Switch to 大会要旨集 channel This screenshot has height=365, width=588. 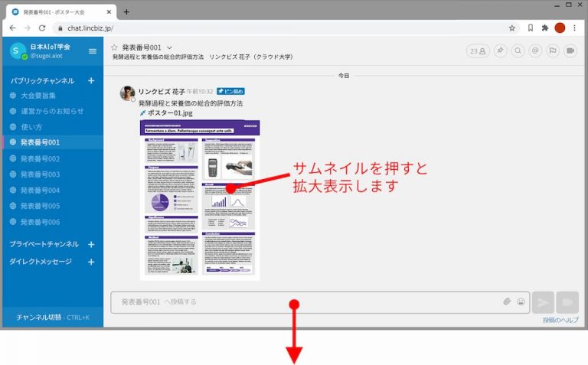37,96
